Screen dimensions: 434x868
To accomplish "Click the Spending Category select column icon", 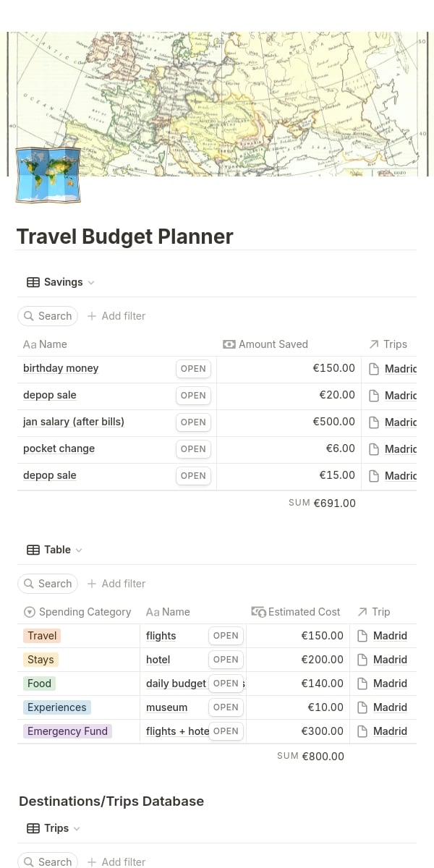I will 30,612.
